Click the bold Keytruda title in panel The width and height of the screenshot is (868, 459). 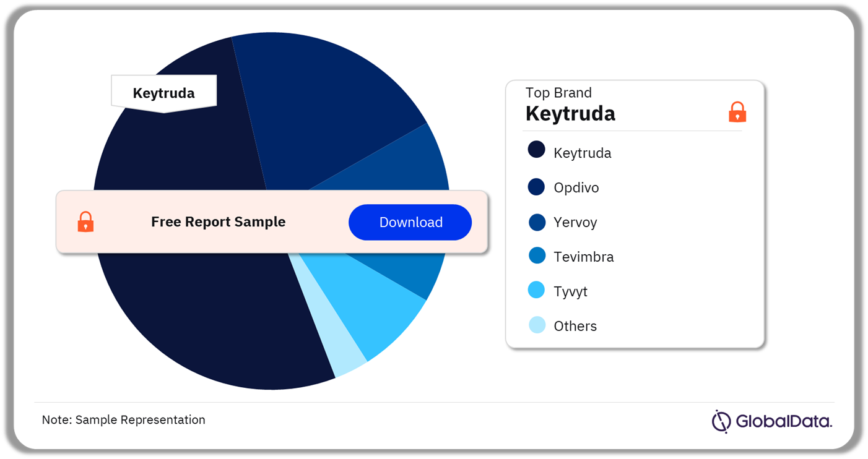point(570,114)
